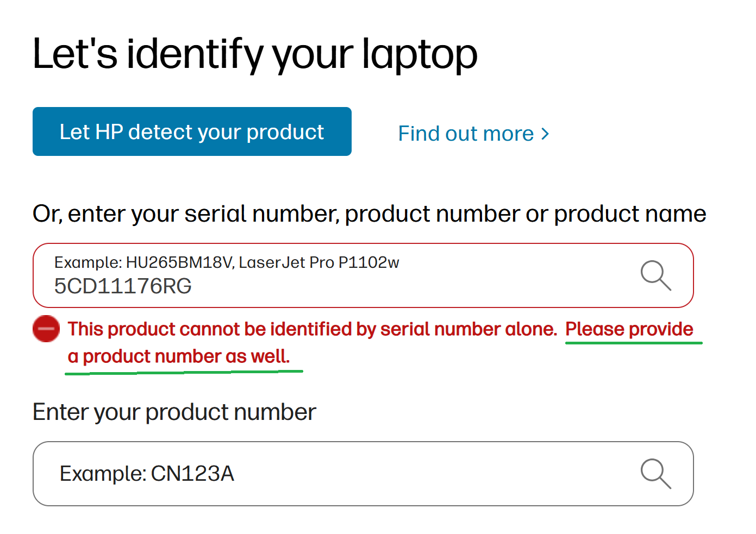This screenshot has width=756, height=534.
Task: Click product name at the end of the instruction
Action: tap(629, 213)
